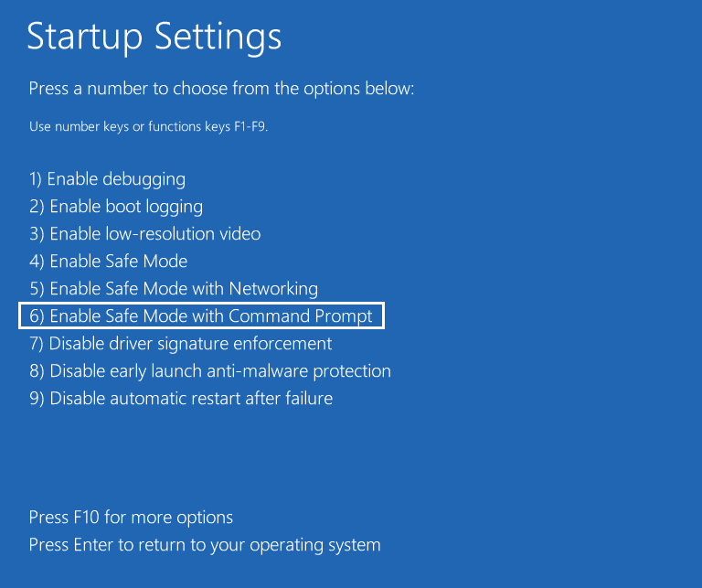Click the 'Use number keys' hint text

click(x=148, y=127)
